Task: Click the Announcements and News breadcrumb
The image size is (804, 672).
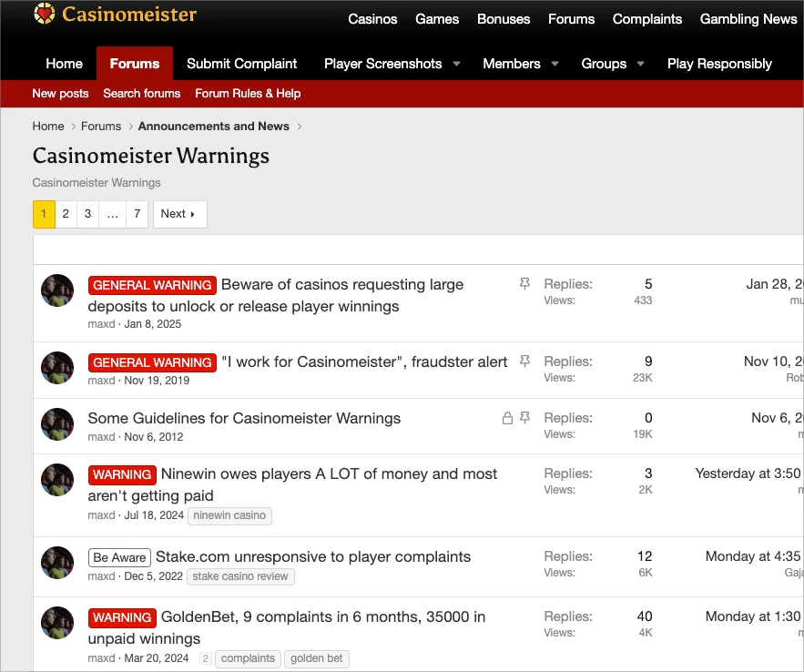Action: point(213,126)
